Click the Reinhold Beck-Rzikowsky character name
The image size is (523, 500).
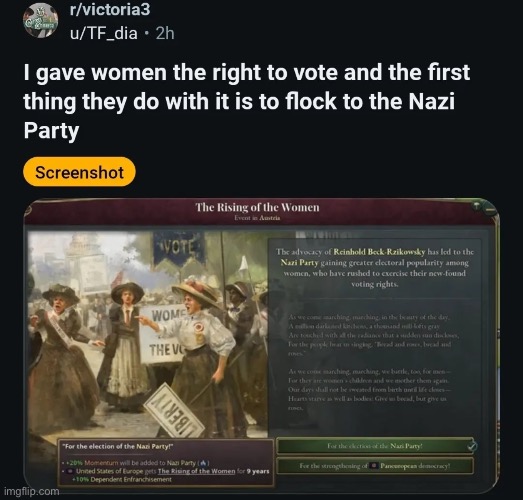[379, 252]
